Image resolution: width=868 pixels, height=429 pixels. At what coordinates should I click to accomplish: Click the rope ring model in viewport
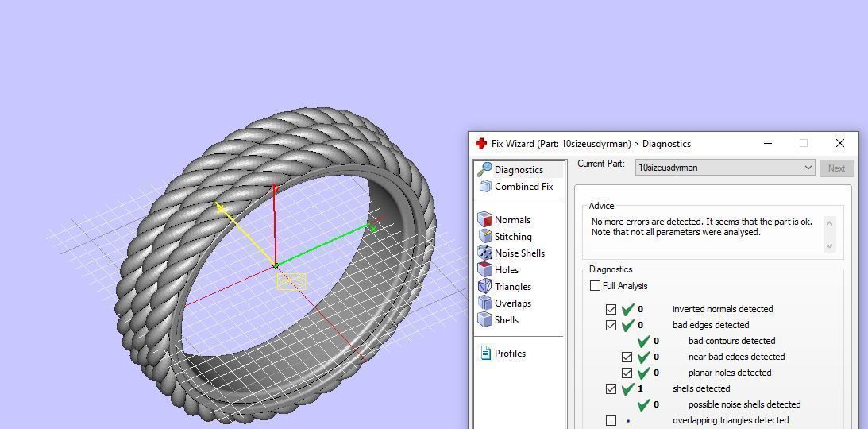pyautogui.click(x=274, y=265)
